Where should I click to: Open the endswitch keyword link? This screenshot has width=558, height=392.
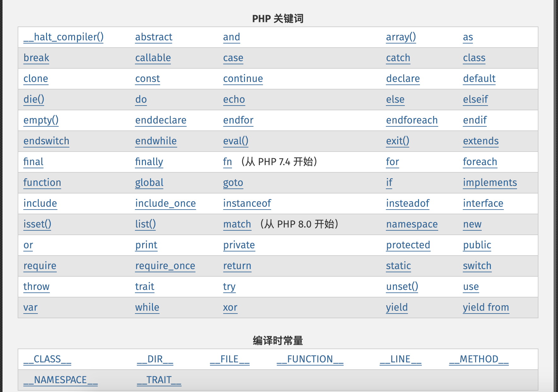coord(46,141)
